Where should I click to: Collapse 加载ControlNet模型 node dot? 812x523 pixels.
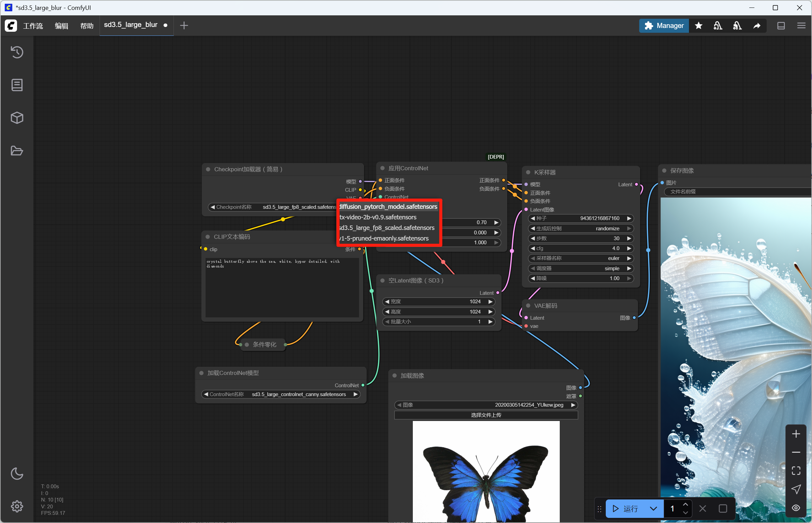click(201, 373)
